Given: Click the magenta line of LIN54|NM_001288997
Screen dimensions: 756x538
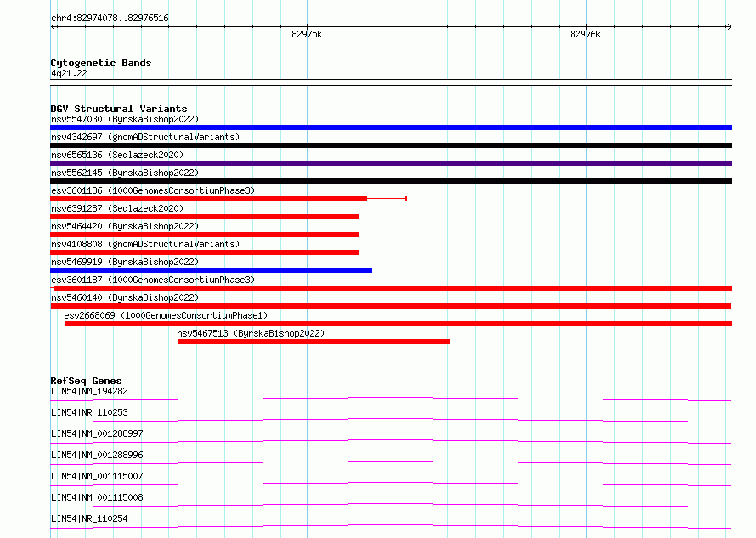Looking at the screenshot, I should coord(391,441).
